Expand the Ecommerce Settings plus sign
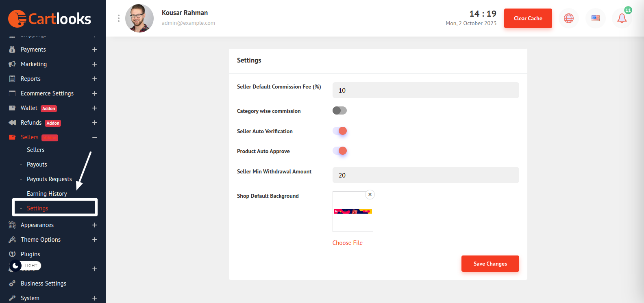The image size is (644, 303). pos(94,93)
